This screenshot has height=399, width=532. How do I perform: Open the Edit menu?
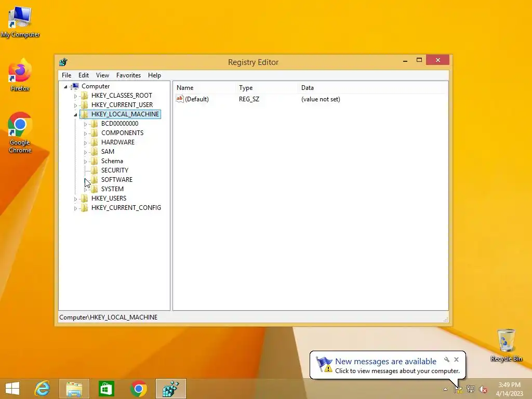coord(84,75)
